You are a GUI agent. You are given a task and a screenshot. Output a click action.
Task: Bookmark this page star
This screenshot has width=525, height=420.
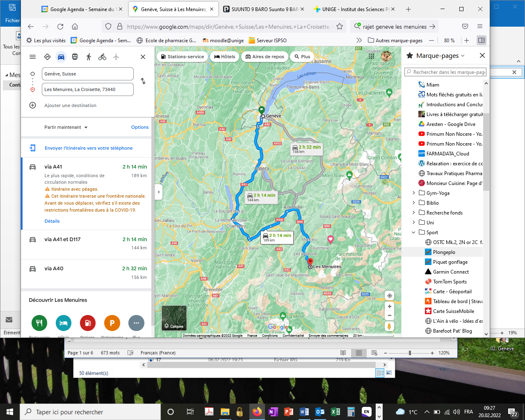pos(340,27)
